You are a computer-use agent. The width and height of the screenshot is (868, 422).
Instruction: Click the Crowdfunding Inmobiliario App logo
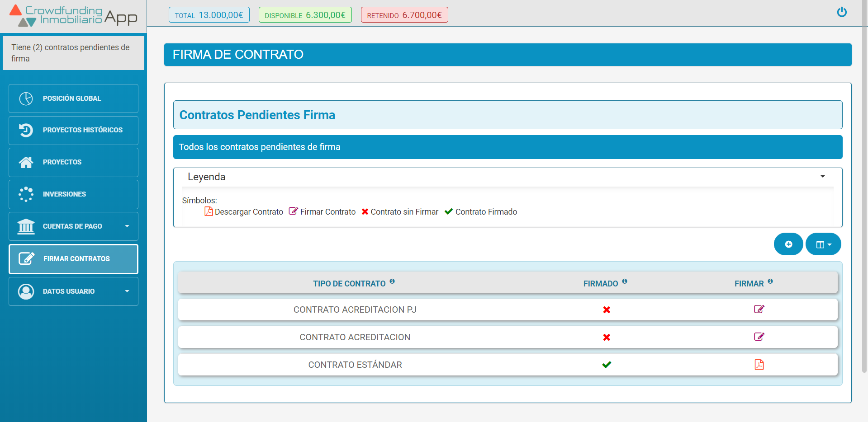tap(73, 16)
